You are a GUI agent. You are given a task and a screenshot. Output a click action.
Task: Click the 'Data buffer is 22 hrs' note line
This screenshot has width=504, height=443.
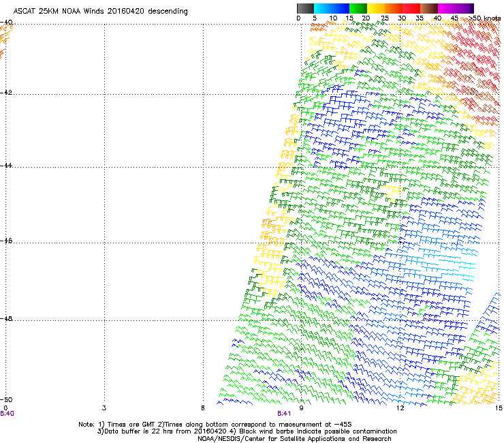247,431
